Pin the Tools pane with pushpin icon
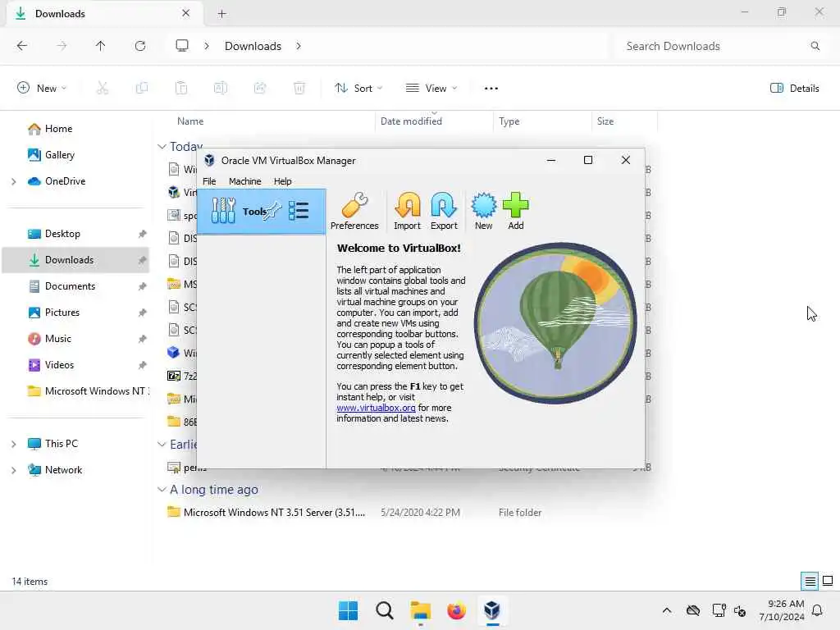The image size is (840, 630). coord(272,210)
